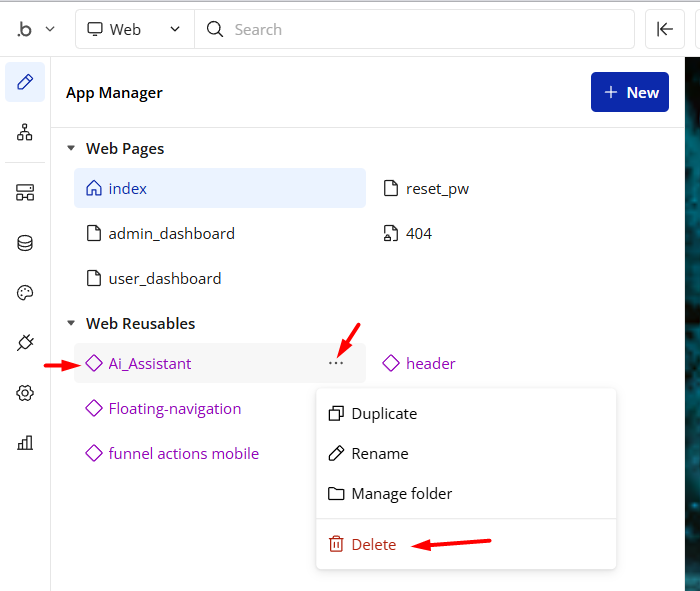
Task: Open the Web platform dropdown
Action: tap(135, 30)
